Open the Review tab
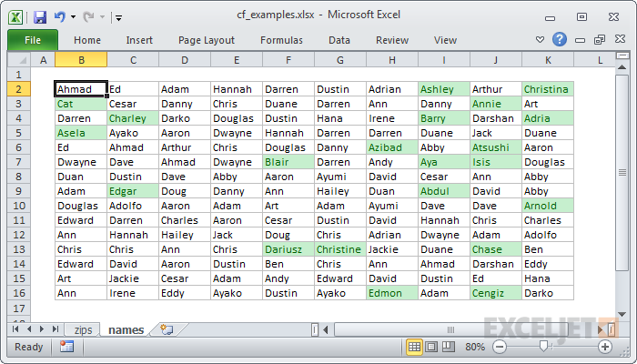The image size is (637, 364). pyautogui.click(x=392, y=40)
